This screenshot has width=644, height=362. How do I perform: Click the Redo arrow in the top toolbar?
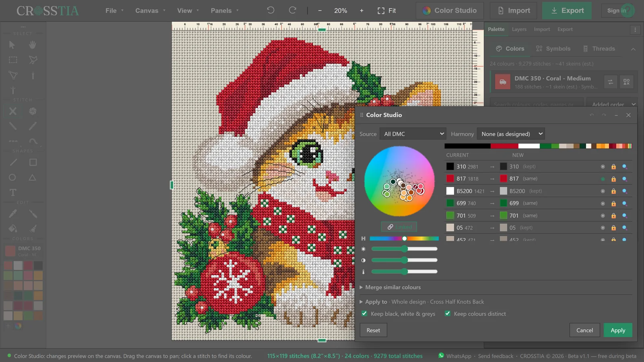293,10
